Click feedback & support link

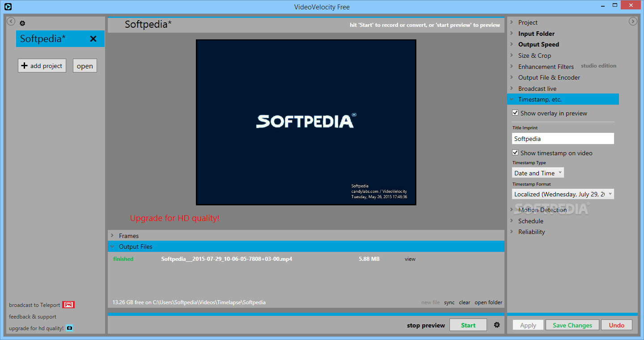33,317
